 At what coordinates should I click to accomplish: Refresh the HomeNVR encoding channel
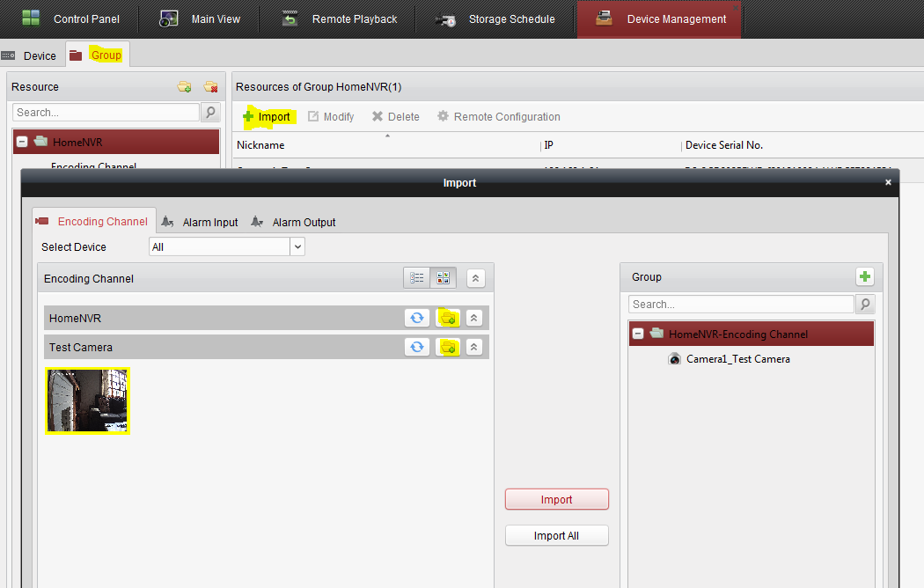417,318
